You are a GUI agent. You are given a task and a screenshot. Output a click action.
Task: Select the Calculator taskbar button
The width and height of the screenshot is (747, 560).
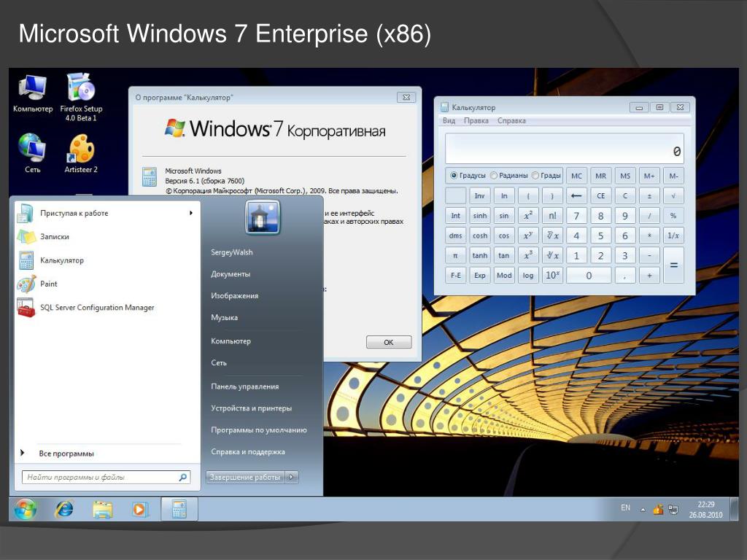pyautogui.click(x=179, y=508)
